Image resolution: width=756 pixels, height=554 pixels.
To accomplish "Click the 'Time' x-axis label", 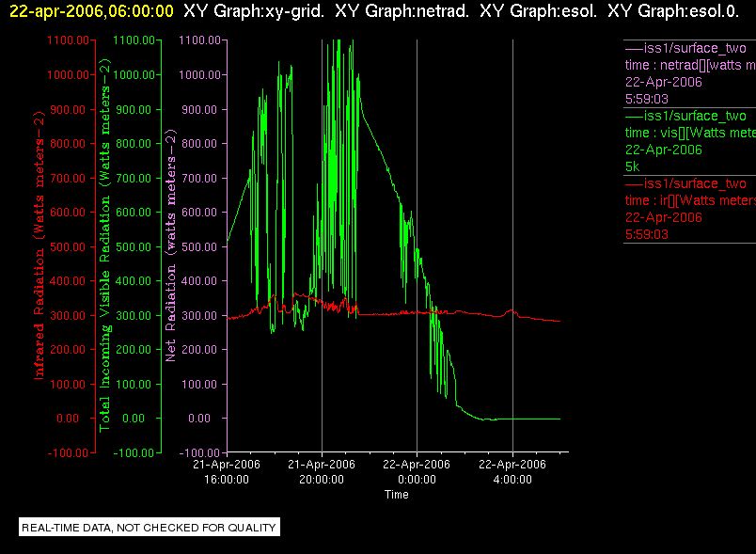I will [x=396, y=495].
